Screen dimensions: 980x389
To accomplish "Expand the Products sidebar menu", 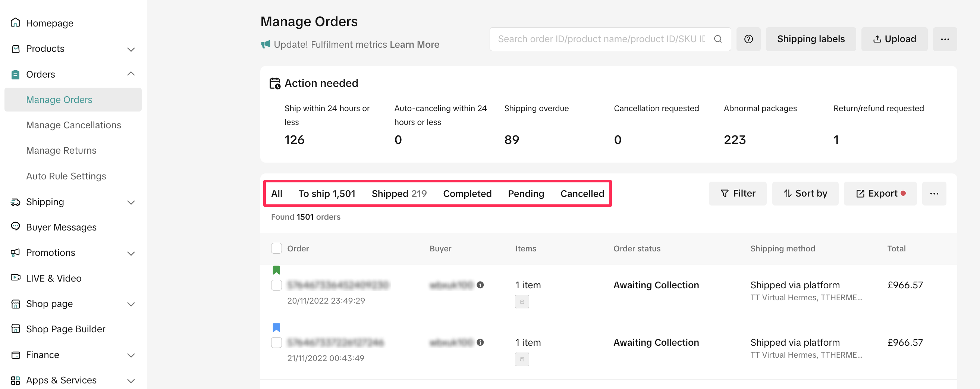I will click(131, 49).
